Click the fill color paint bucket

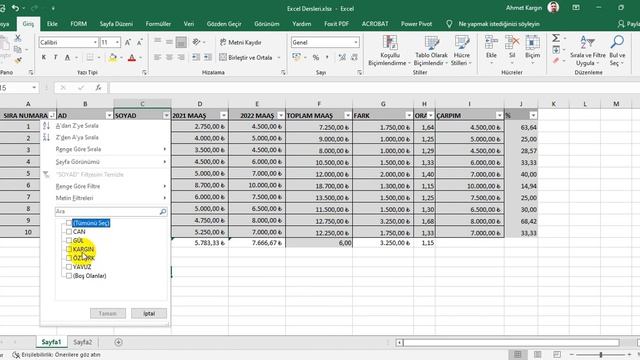coord(112,58)
